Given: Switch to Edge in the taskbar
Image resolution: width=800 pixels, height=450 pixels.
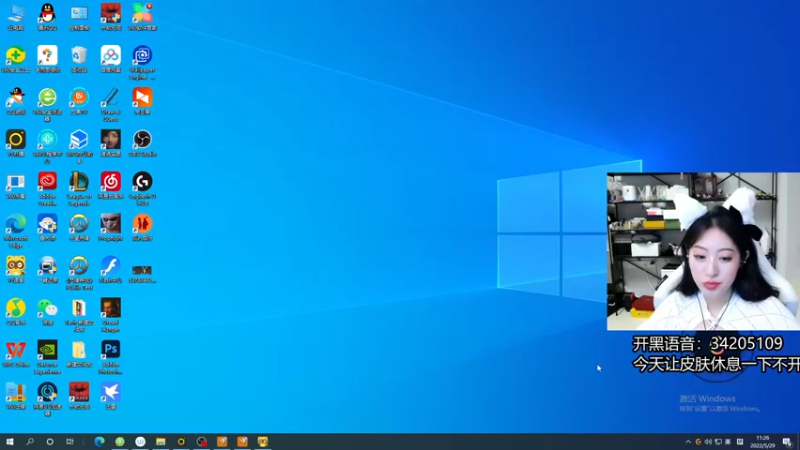Looking at the screenshot, I should point(99,441).
